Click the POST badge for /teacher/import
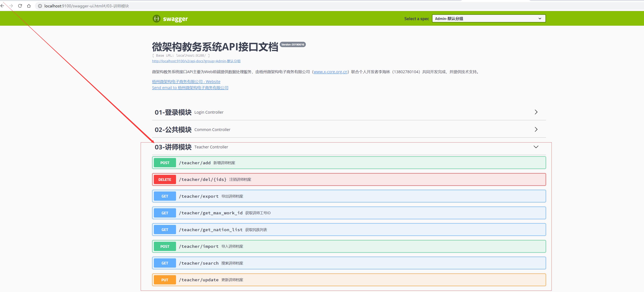Image resolution: width=644 pixels, height=292 pixels. (x=165, y=246)
